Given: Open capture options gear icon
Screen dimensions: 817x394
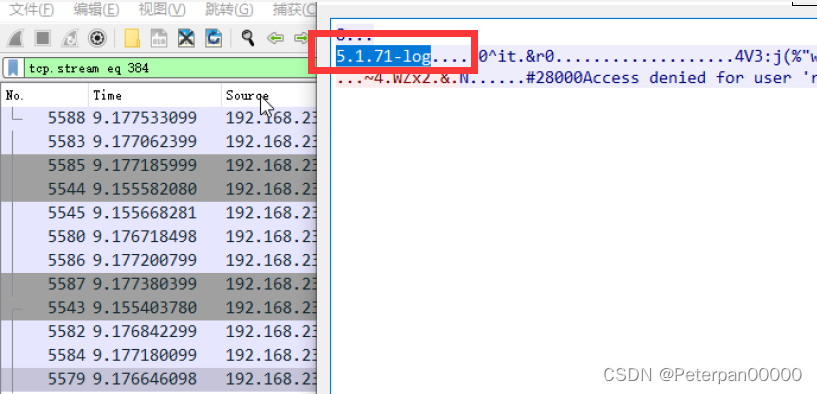Looking at the screenshot, I should [97, 38].
